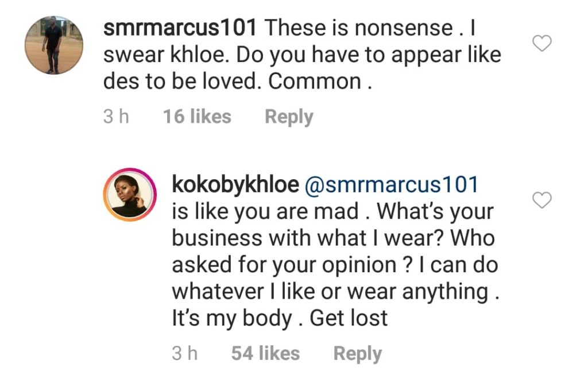588x379 pixels.
Task: Click the text "is like you are mad"
Action: [265, 211]
